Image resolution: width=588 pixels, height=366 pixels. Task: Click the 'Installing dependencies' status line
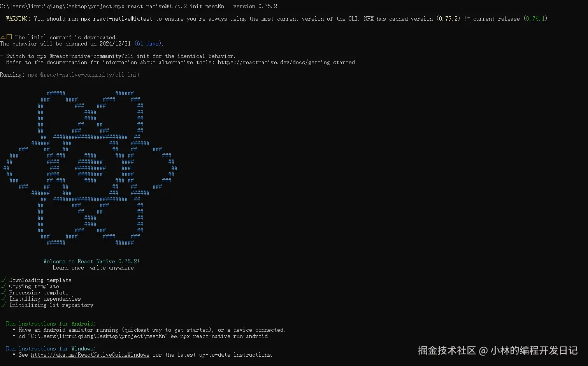coord(45,299)
